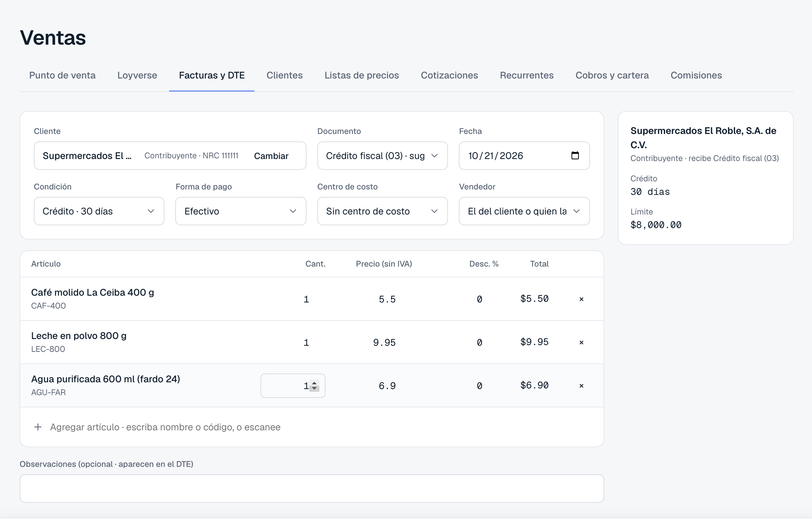
Task: Click Cambiar to change the client
Action: (271, 156)
